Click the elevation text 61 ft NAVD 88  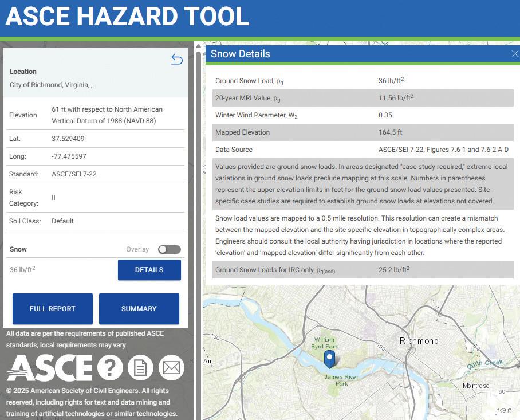click(107, 115)
